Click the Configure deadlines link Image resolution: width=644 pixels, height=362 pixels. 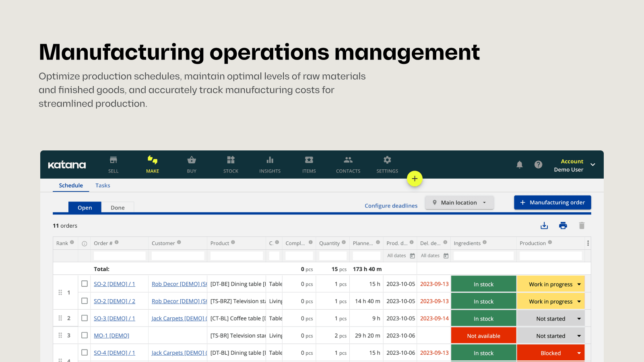(391, 205)
